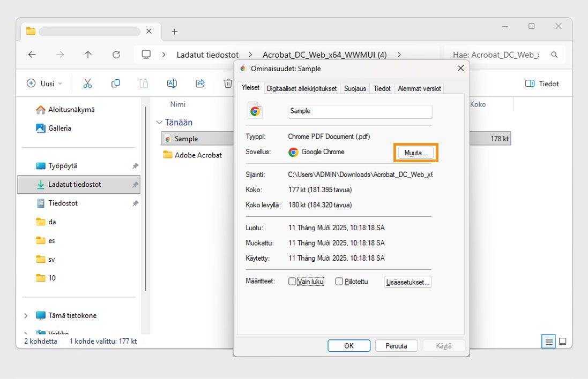Click the Rename icon in toolbar
588x379 pixels.
pyautogui.click(x=172, y=84)
